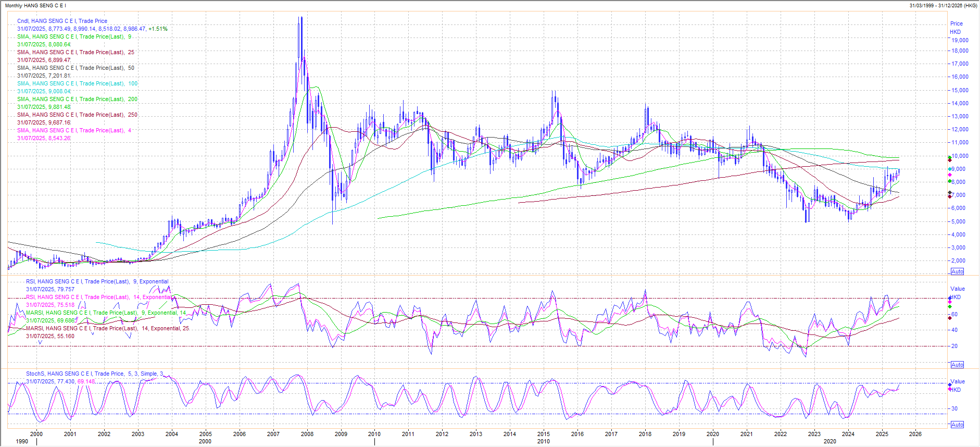
Task: Click the candle OHLC values line with +1.51%
Action: [92, 29]
